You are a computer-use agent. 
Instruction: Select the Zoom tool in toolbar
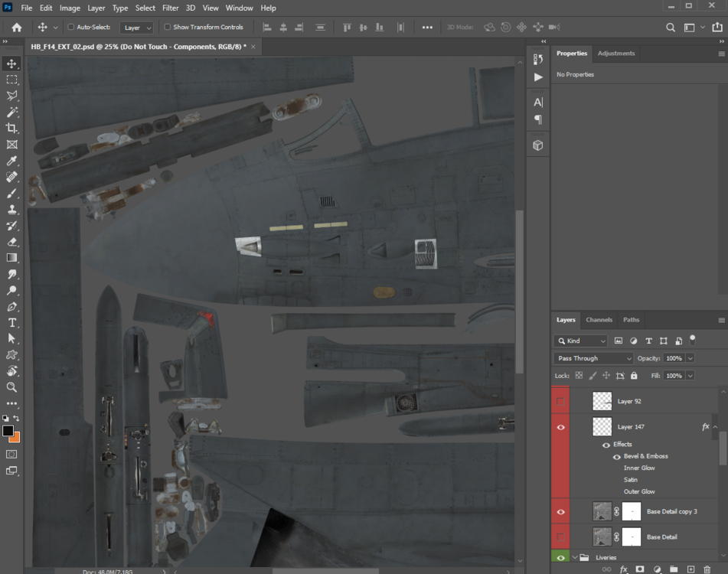tap(12, 387)
